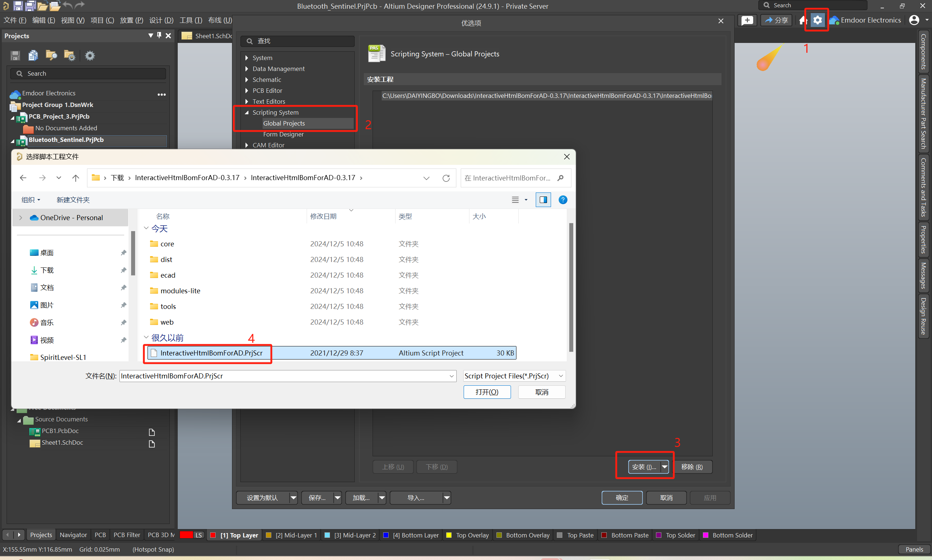Expand the PCB Editor preferences category
Image resolution: width=932 pixels, height=560 pixels.
[x=247, y=91]
